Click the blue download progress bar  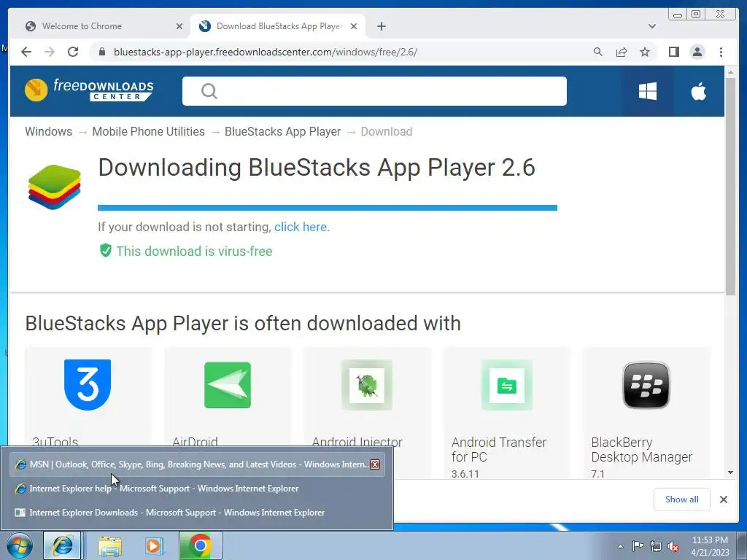pyautogui.click(x=328, y=208)
